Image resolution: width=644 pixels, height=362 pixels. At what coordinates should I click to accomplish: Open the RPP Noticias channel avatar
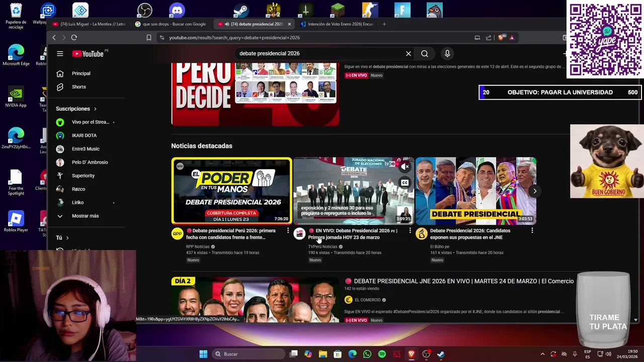point(177,234)
